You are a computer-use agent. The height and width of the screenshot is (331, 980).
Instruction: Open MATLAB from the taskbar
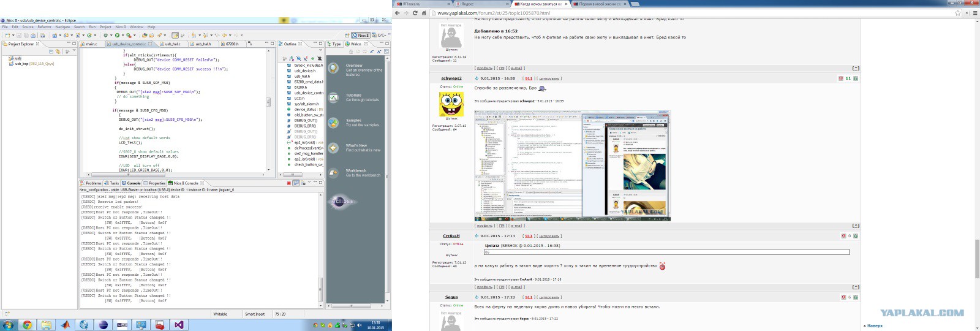(x=65, y=325)
